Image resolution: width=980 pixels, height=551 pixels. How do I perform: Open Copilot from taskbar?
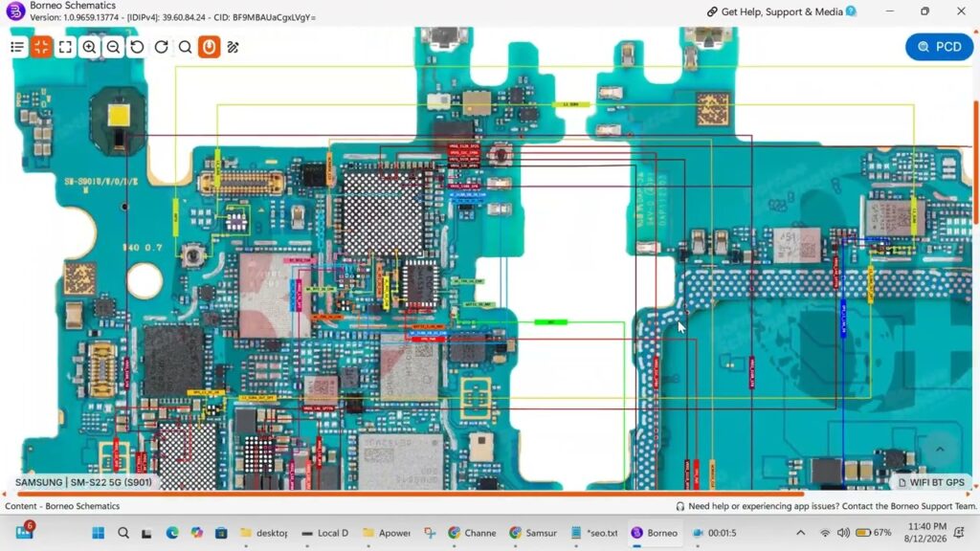[197, 533]
